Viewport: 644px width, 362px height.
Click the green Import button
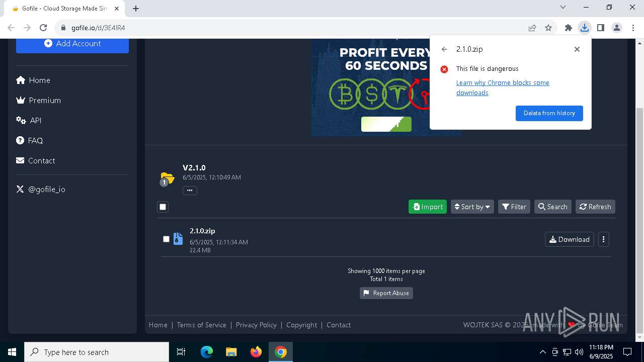click(428, 207)
